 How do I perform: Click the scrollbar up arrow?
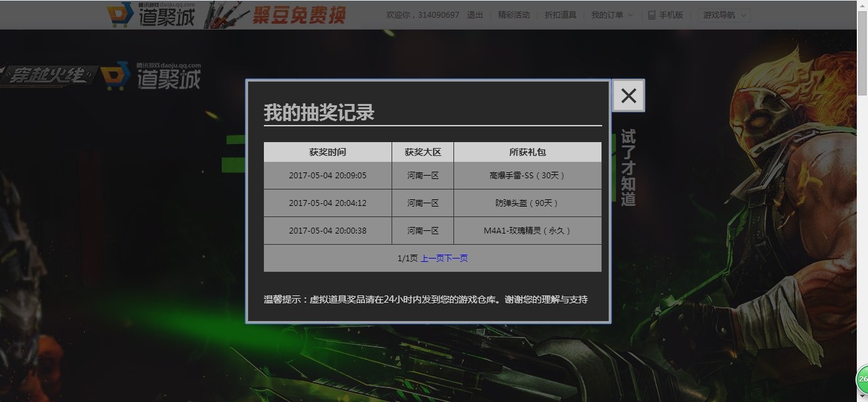tap(863, 5)
